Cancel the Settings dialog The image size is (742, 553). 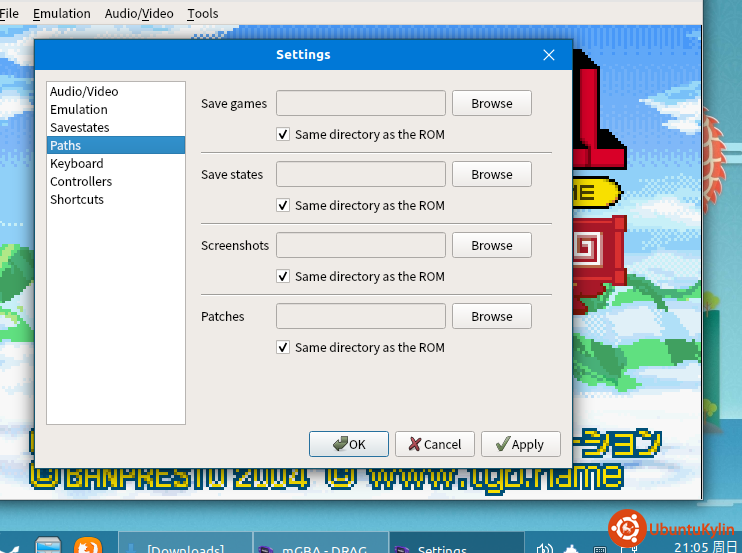435,444
